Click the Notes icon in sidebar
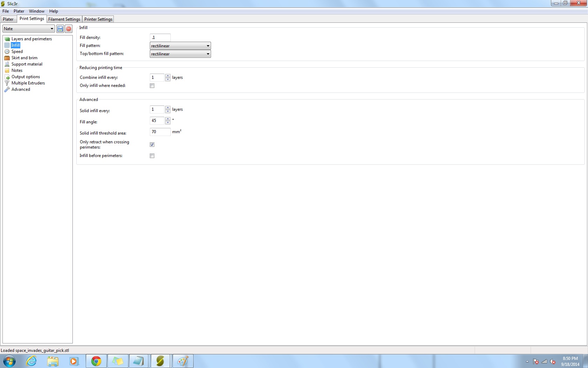This screenshot has height=368, width=588. click(x=7, y=70)
